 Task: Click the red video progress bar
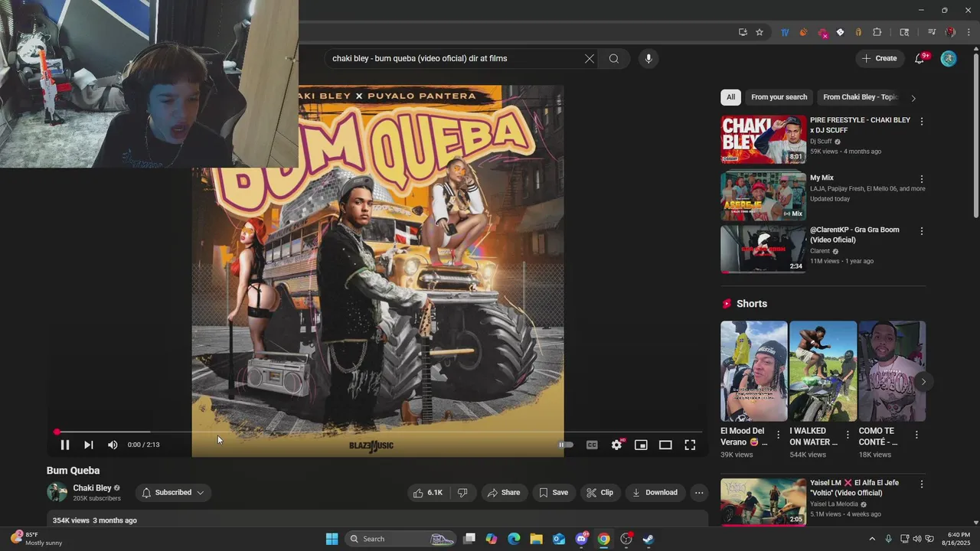[x=377, y=432]
